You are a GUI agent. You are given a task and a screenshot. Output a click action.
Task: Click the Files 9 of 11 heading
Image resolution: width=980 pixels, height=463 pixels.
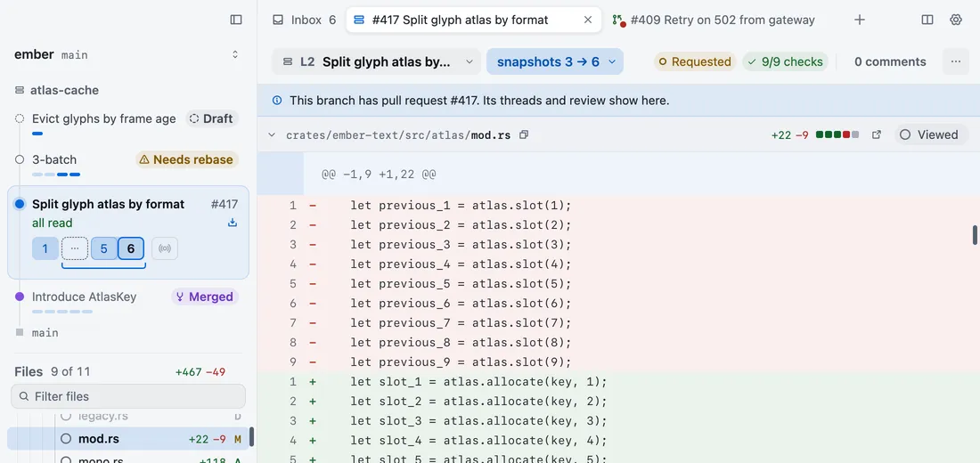coord(53,372)
